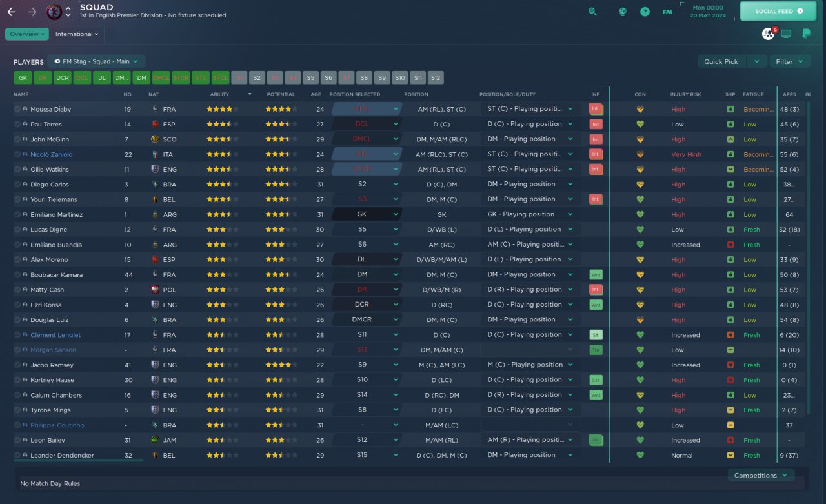Click the Int status badge for Moussa Diaby

click(596, 109)
